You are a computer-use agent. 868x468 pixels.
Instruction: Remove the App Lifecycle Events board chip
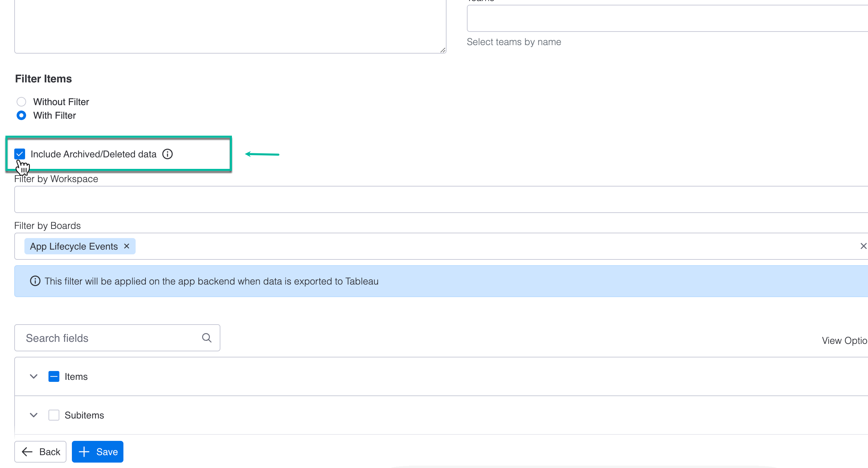tap(126, 246)
